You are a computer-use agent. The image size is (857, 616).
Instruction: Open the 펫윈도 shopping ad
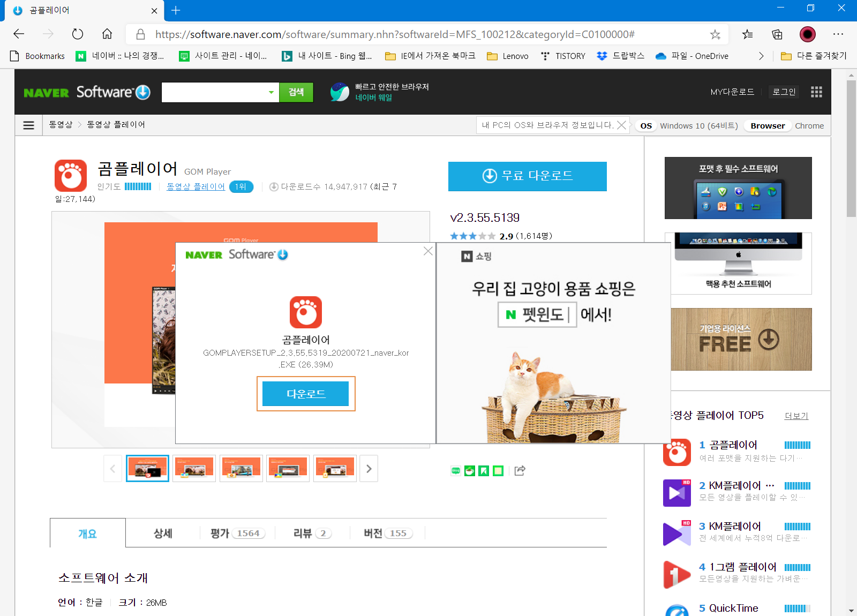pos(553,343)
